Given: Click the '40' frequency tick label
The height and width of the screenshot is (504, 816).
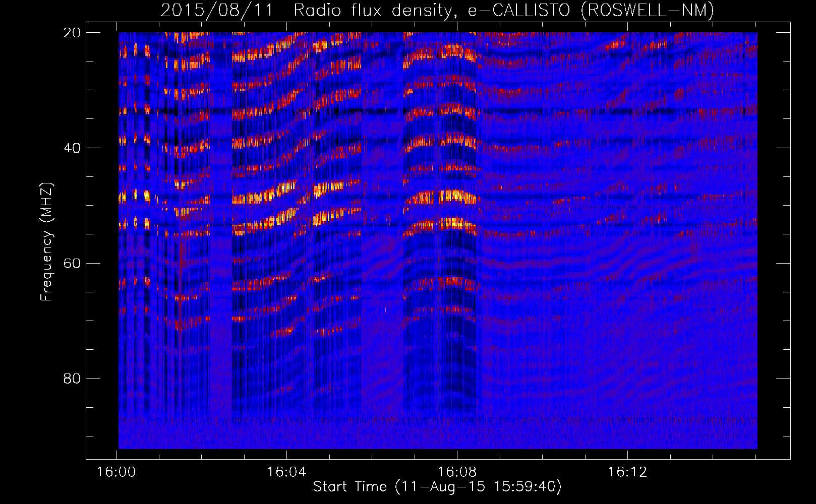Looking at the screenshot, I should coord(72,148).
